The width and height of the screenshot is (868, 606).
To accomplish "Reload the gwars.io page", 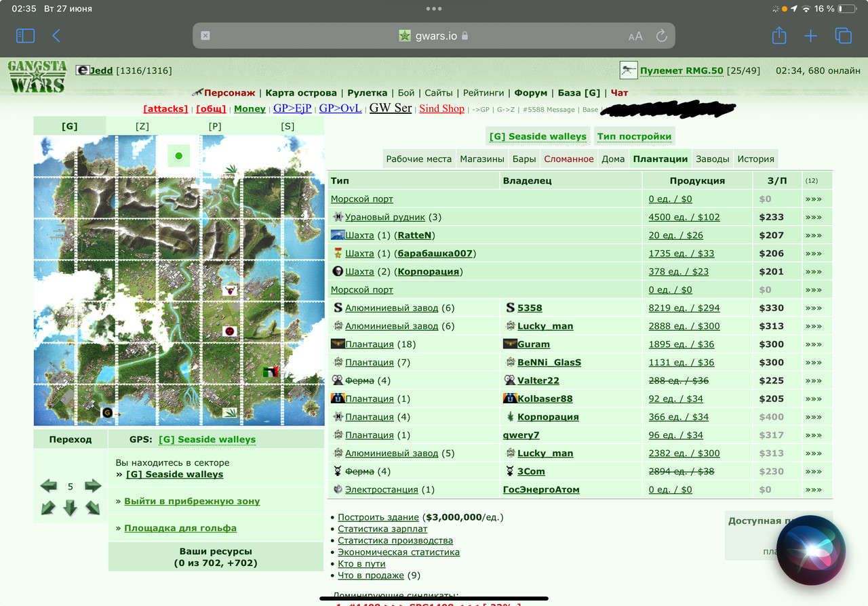I will click(x=661, y=36).
